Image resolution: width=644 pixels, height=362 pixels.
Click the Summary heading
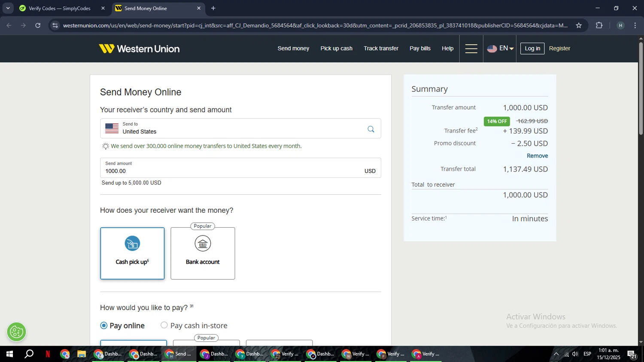point(429,89)
